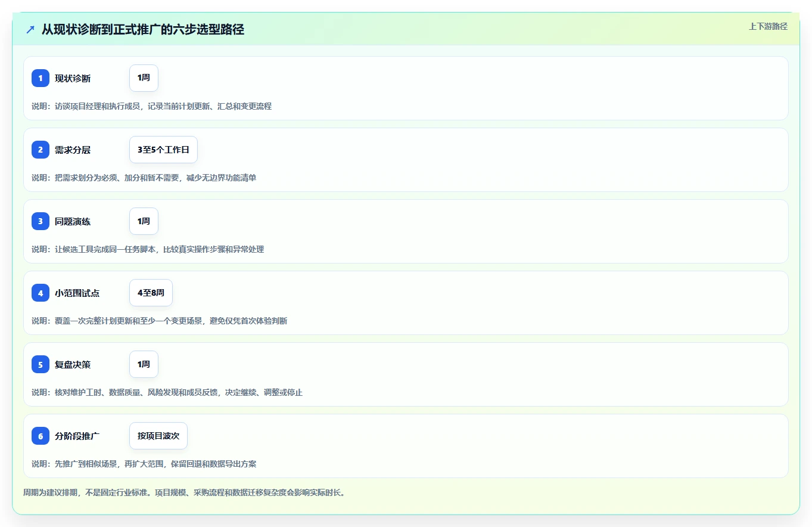Click the step number 6 badge
The height and width of the screenshot is (527, 812).
[41, 436]
